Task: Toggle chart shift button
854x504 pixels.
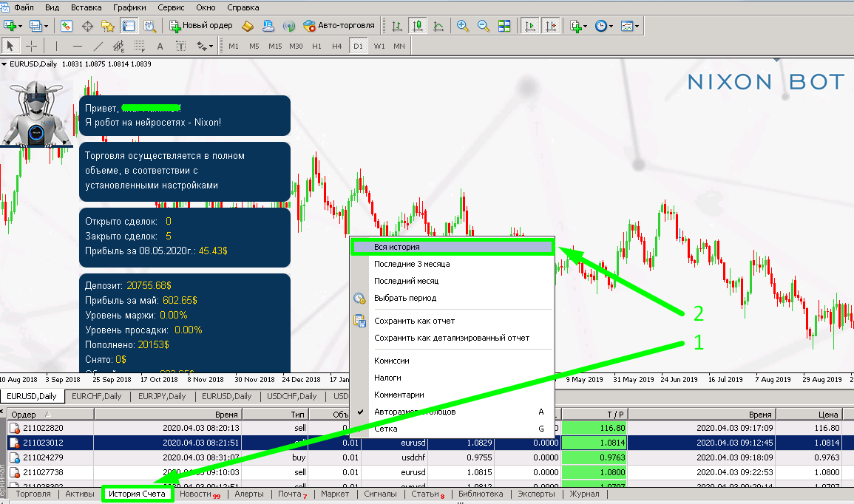Action: pyautogui.click(x=551, y=26)
